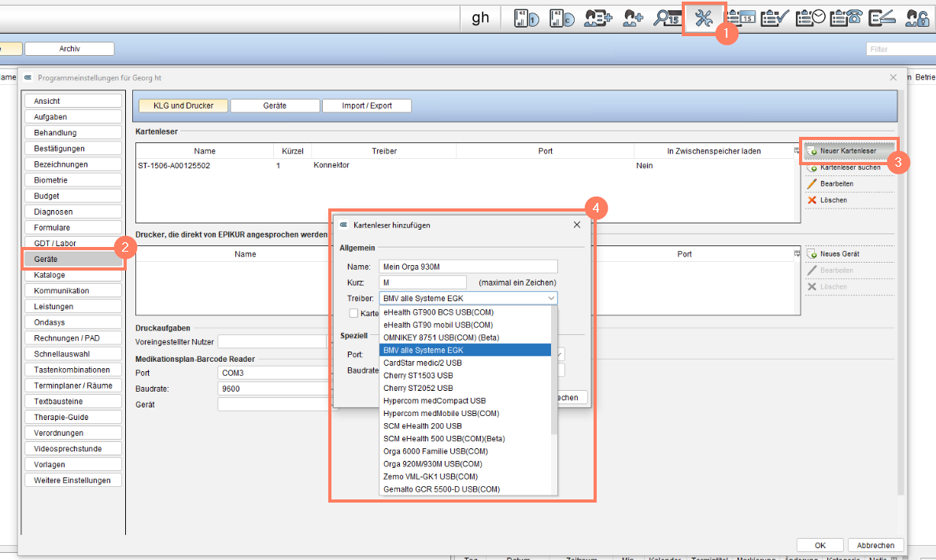Open the patient list add icon
The image size is (936, 560).
point(598,19)
